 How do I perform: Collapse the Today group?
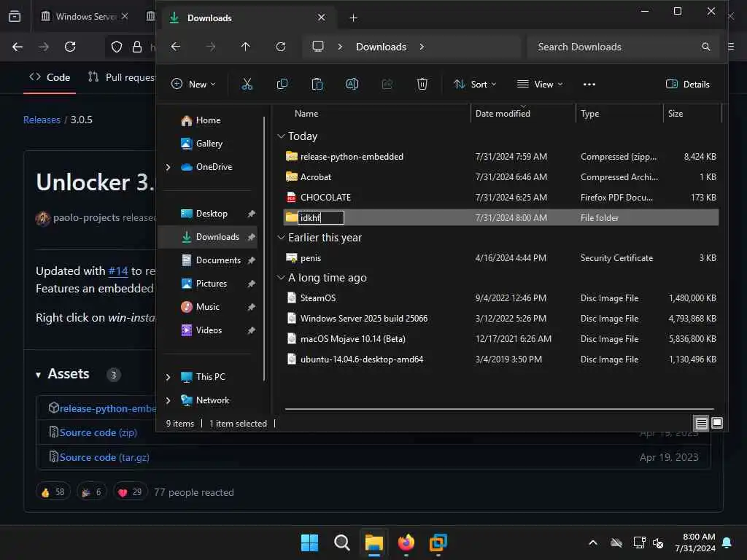tap(281, 136)
